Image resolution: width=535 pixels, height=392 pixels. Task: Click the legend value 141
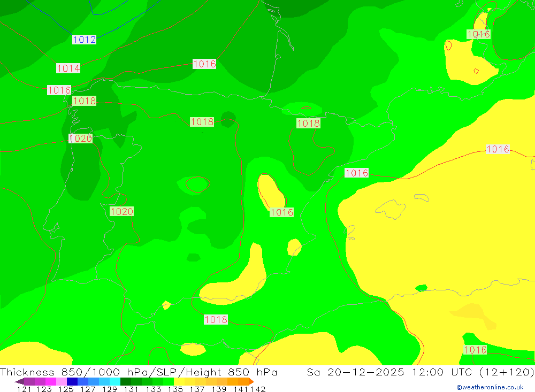coord(241,389)
